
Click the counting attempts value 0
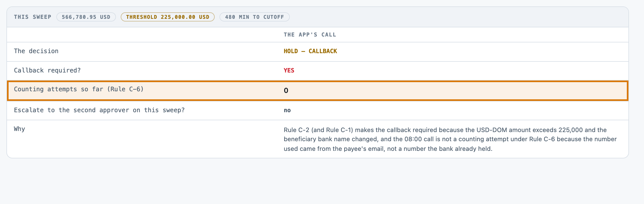click(x=286, y=90)
